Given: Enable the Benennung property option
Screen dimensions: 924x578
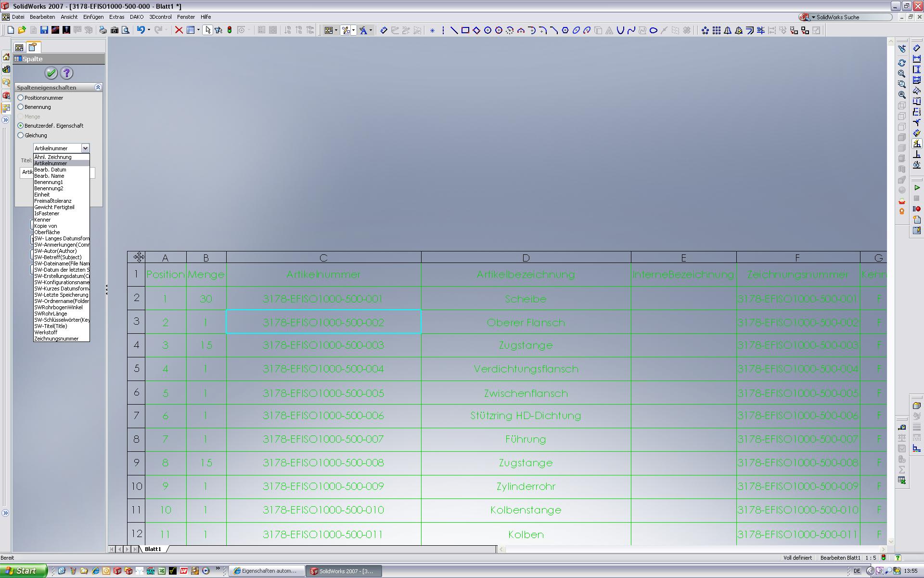Looking at the screenshot, I should 21,107.
